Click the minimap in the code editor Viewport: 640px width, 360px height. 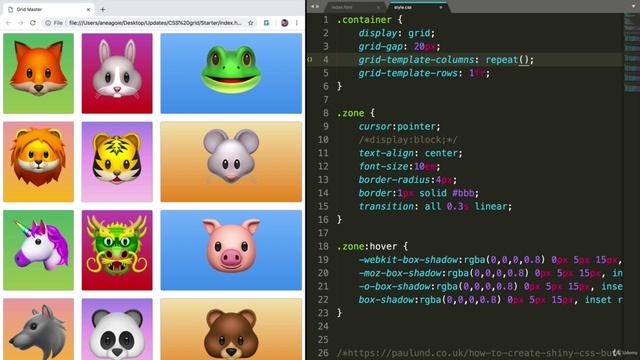(631, 53)
